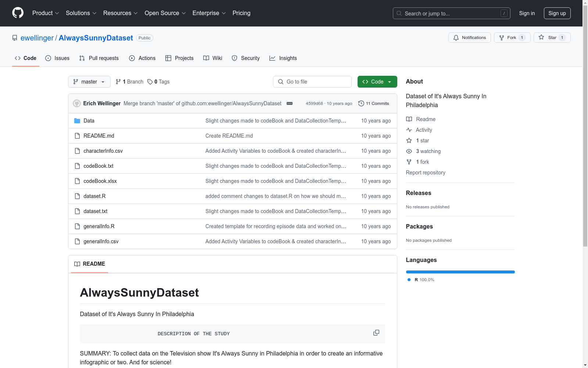Open the Open Source dropdown menu
The height and width of the screenshot is (368, 588).
tap(165, 13)
